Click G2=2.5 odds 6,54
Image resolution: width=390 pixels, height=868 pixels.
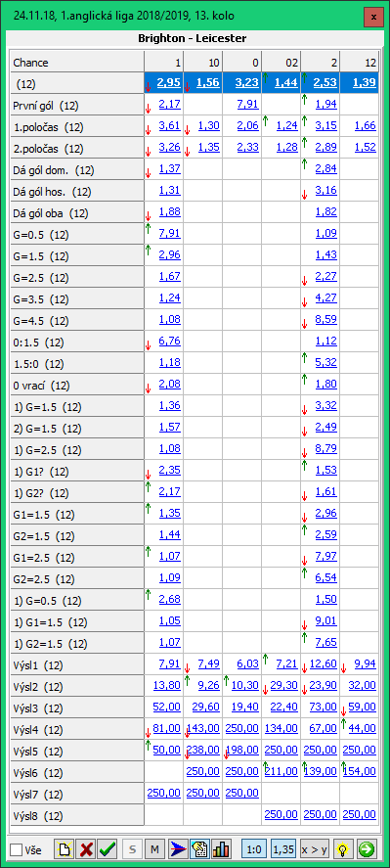coord(325,578)
